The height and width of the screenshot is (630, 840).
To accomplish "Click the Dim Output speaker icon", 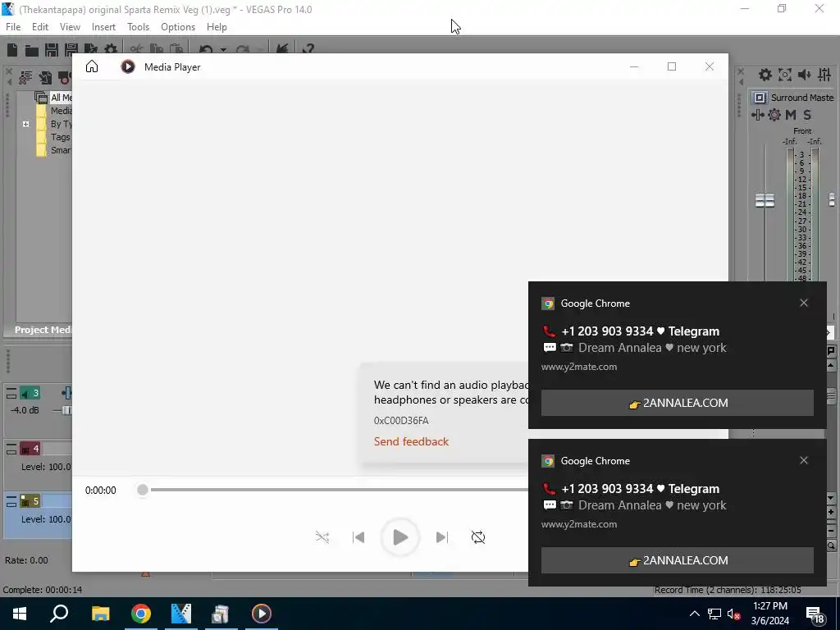I will [x=805, y=75].
